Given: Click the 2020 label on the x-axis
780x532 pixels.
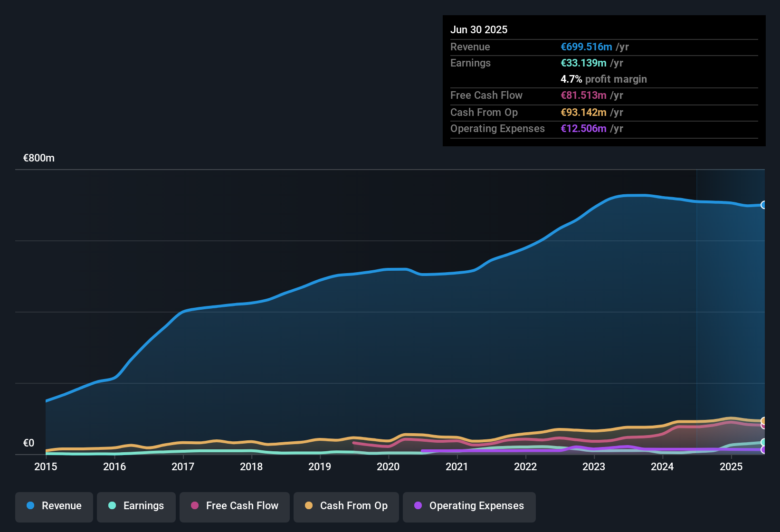Looking at the screenshot, I should pos(388,467).
